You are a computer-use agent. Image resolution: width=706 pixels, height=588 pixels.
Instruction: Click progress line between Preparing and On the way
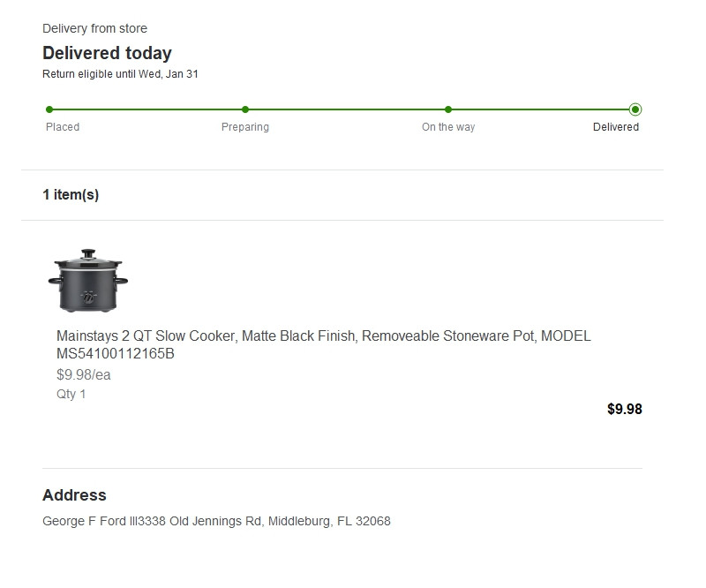coord(347,109)
